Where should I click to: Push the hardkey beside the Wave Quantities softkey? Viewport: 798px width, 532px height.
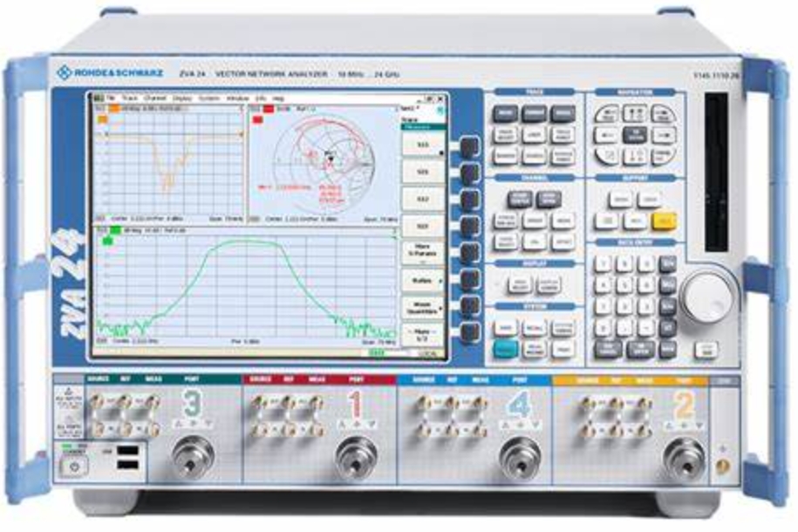click(x=470, y=306)
